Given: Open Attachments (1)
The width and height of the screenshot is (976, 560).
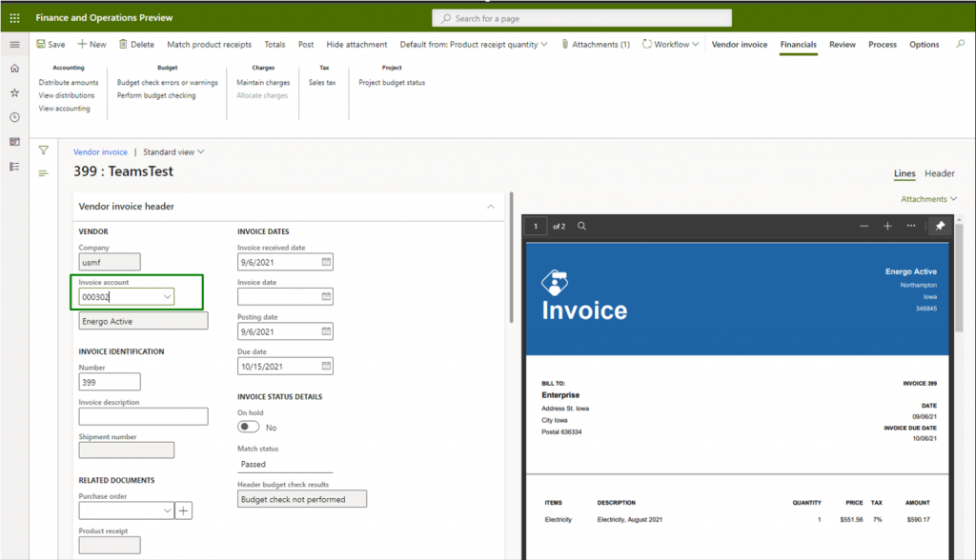Looking at the screenshot, I should coord(596,44).
